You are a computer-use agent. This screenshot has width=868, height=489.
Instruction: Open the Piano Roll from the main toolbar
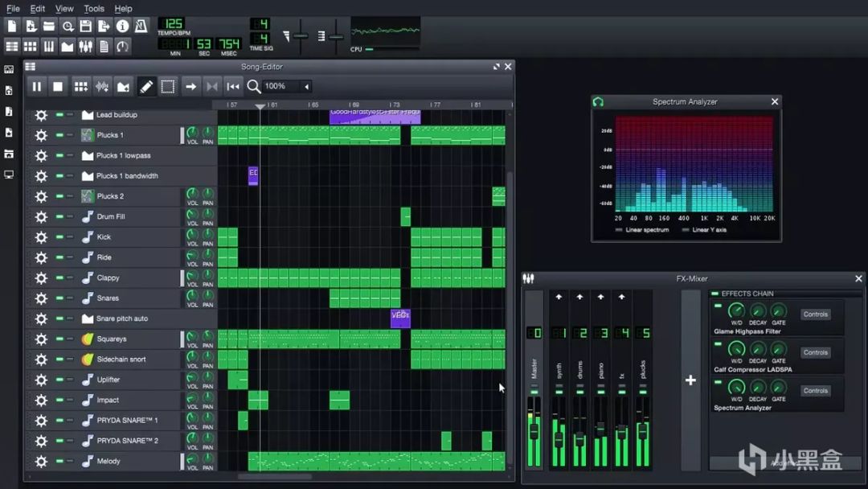pyautogui.click(x=49, y=47)
